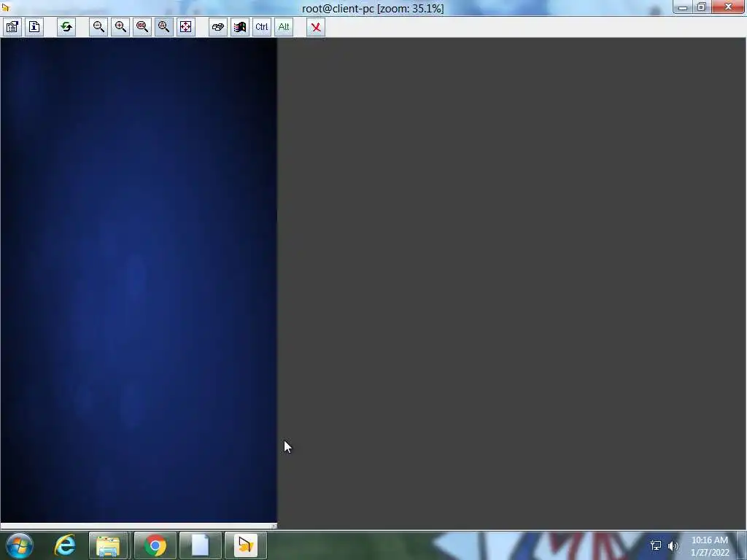Screen dimensions: 747x560
Task: Click inside the remote desktop blue display
Action: click(138, 280)
